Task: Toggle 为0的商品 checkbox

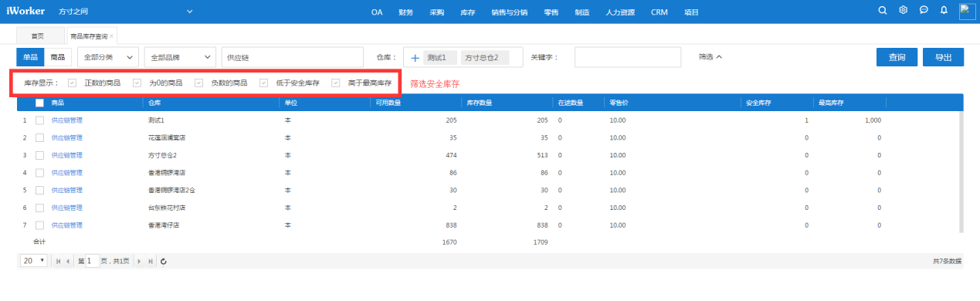Action: point(137,83)
